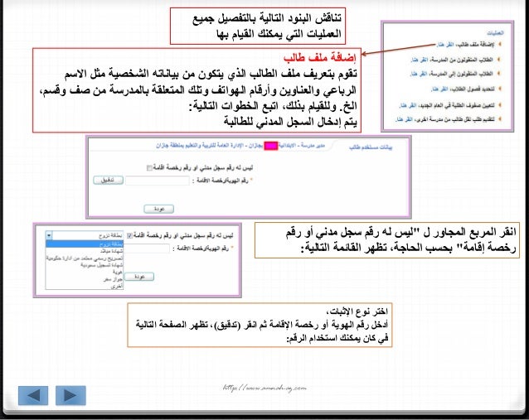
Task: Click the magenta redacted school name block
Action: pyautogui.click(x=270, y=146)
